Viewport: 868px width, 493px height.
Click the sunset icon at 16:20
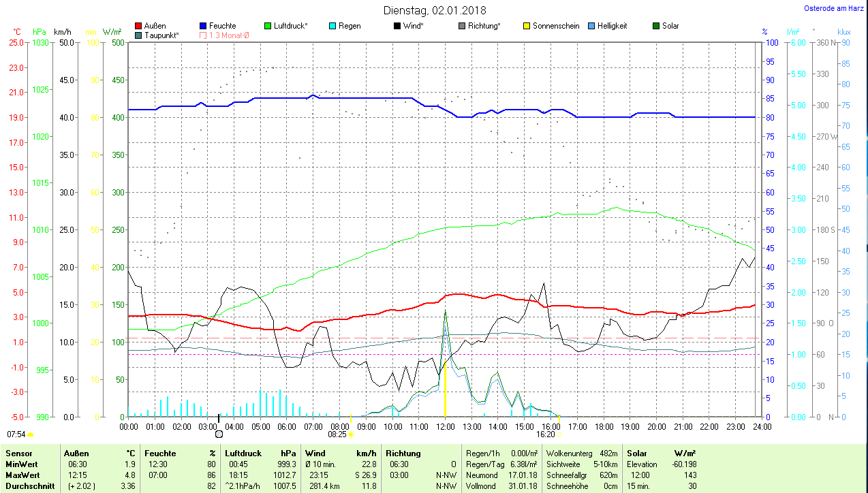pyautogui.click(x=559, y=434)
